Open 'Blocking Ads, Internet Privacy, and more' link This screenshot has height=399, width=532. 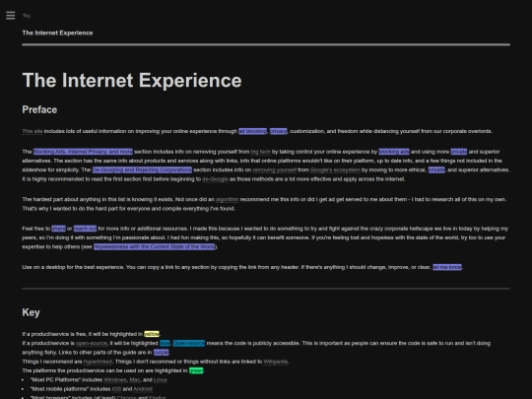click(x=83, y=152)
